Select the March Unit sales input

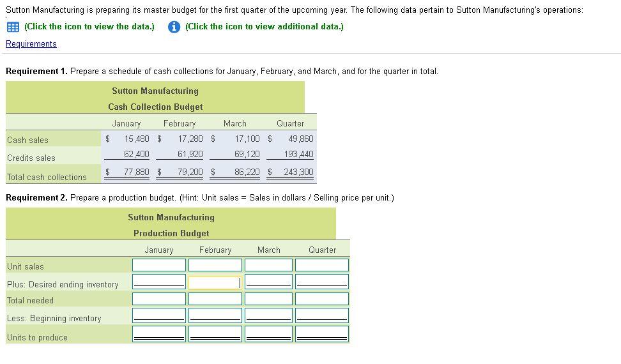pos(268,264)
